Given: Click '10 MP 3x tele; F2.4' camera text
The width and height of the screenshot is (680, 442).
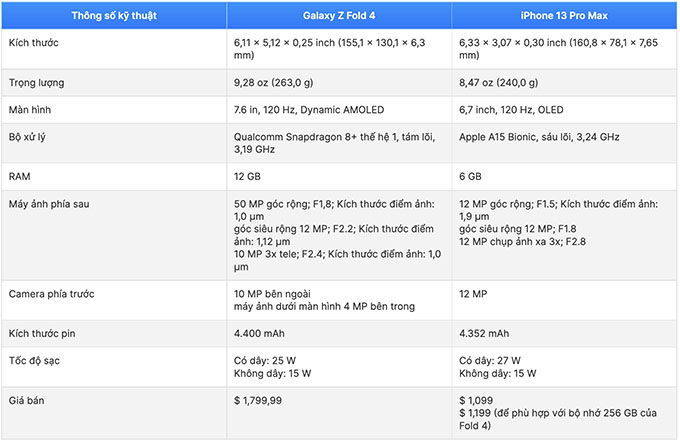Looking at the screenshot, I should (x=278, y=254).
